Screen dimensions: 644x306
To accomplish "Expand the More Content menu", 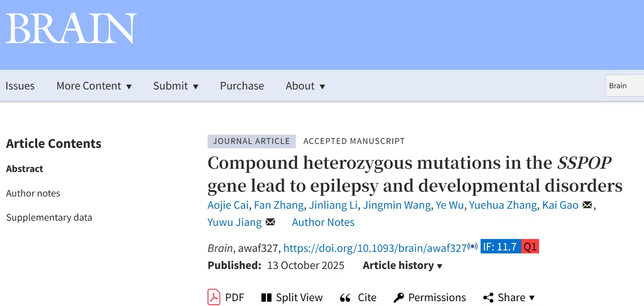I will (94, 86).
